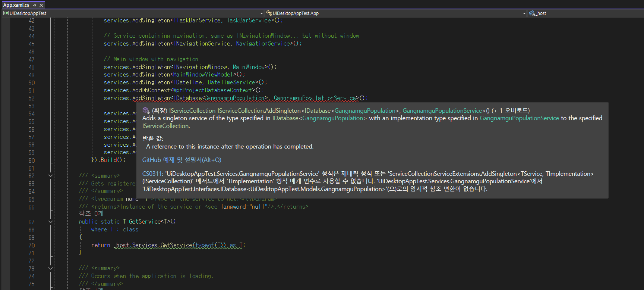Click Build() call on line 60

(x=111, y=160)
